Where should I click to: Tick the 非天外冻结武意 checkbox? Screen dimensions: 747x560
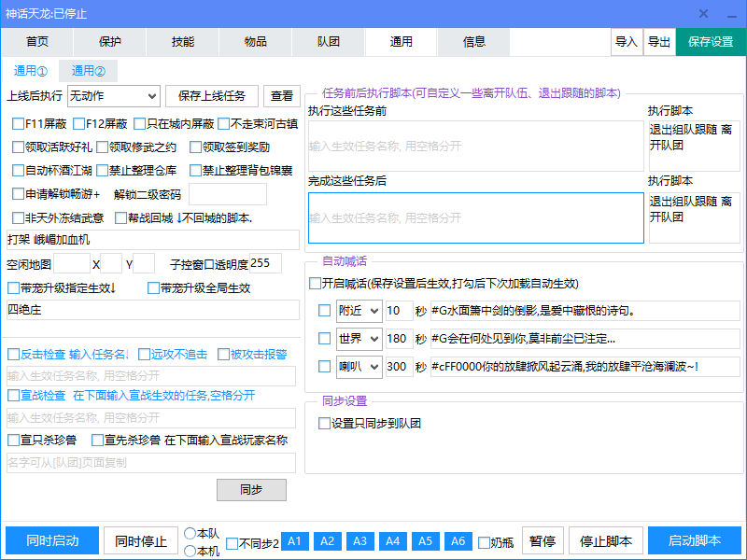(x=18, y=218)
